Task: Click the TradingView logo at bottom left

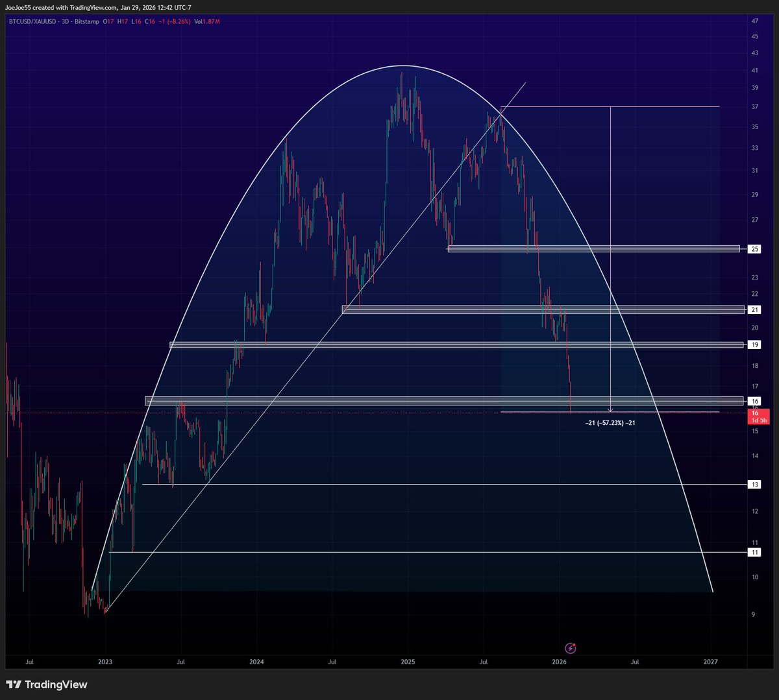Action: (47, 684)
